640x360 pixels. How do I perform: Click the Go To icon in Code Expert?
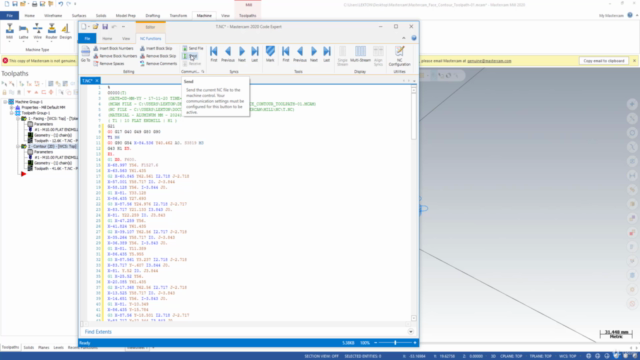[x=85, y=54]
